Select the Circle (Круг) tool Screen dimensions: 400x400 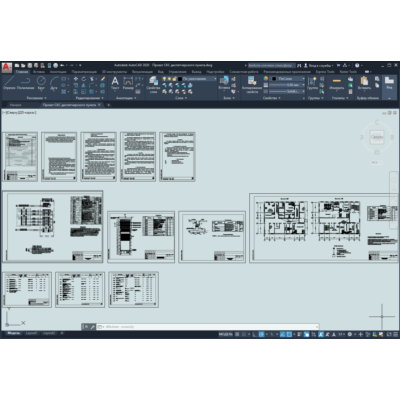tap(41, 82)
